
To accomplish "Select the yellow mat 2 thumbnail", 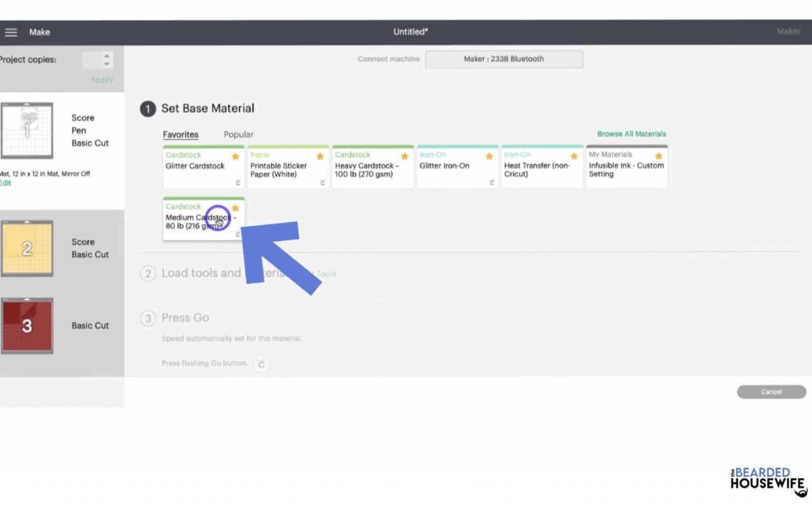I will (x=27, y=248).
